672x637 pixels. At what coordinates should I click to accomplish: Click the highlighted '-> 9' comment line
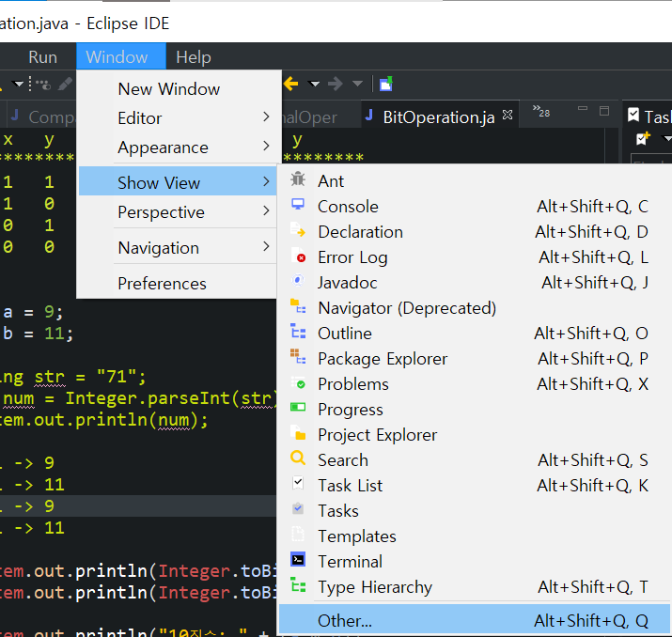[x=34, y=505]
